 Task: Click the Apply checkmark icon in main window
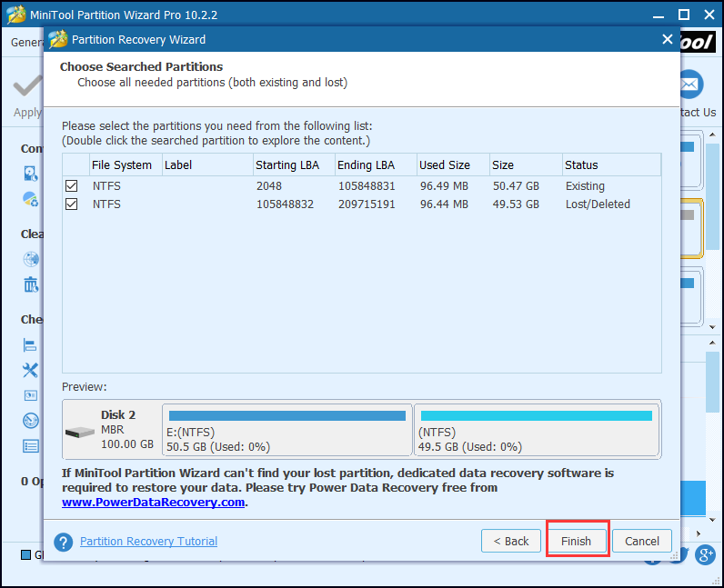[x=27, y=86]
